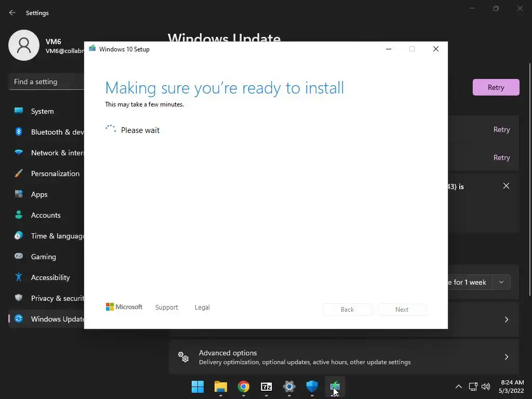The image size is (532, 399).
Task: Click the Find a setting search field
Action: 46,82
